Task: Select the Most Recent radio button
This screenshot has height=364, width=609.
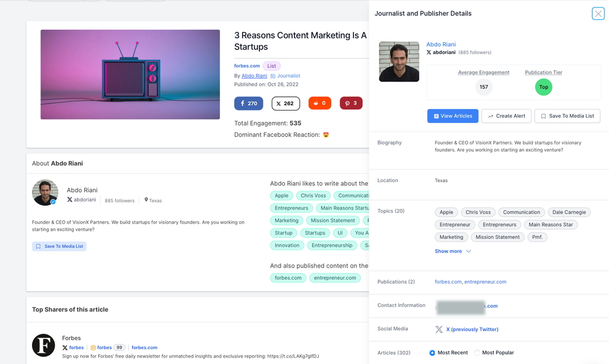Action: coord(432,353)
